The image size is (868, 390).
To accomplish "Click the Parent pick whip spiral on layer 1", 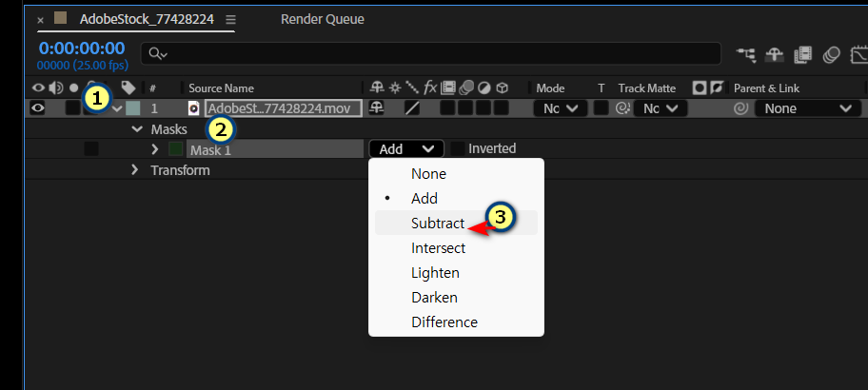I will (x=740, y=108).
